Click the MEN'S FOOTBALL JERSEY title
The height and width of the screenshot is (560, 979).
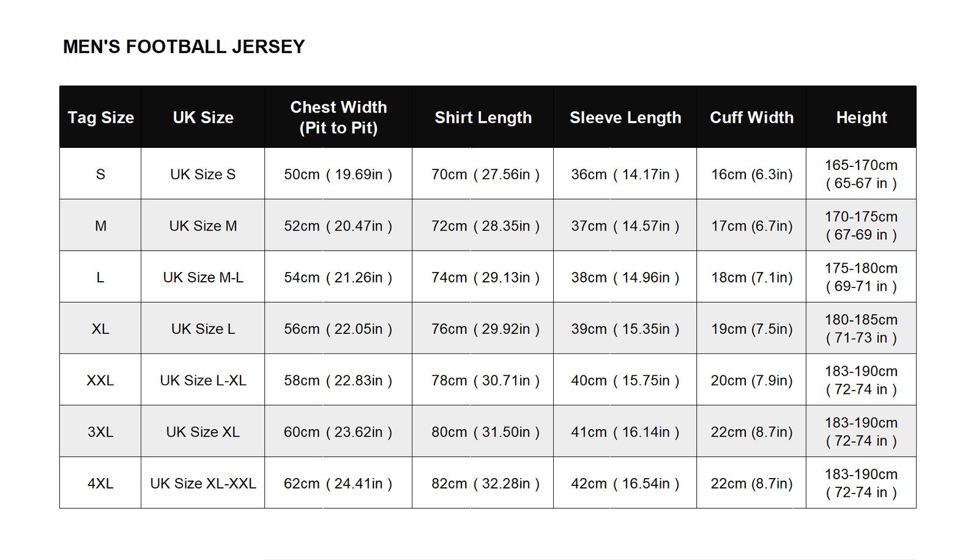pyautogui.click(x=184, y=47)
